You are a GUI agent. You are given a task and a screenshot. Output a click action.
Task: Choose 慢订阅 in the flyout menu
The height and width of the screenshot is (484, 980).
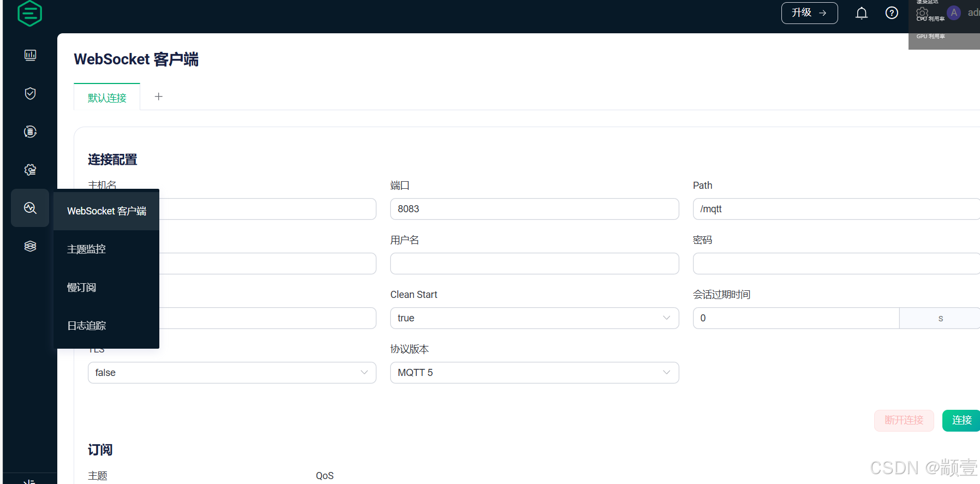tap(106, 287)
